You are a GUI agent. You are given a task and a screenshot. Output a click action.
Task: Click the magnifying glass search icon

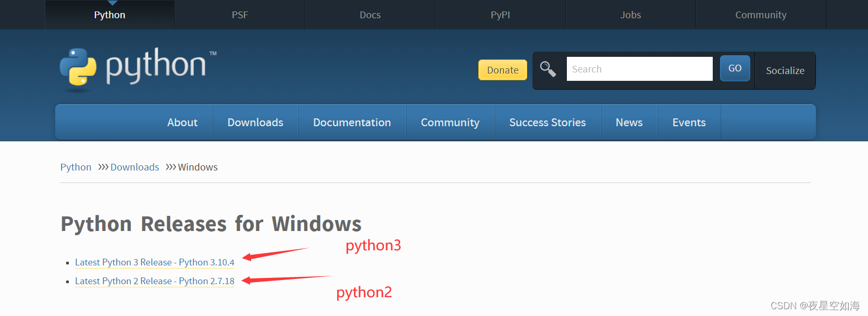pyautogui.click(x=548, y=69)
